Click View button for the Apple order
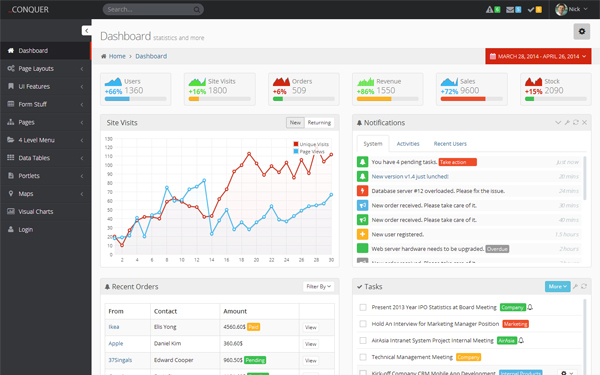Screen dimensions: 600x375 (311, 344)
